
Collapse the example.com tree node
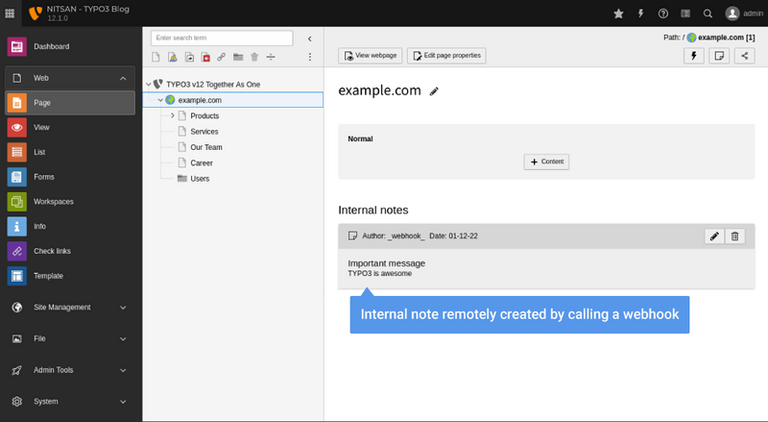click(159, 100)
